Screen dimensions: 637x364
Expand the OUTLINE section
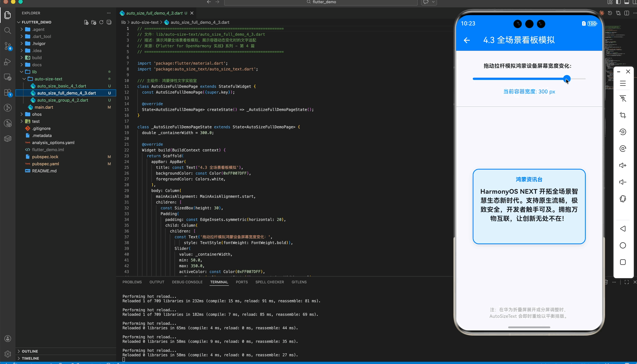click(x=30, y=351)
